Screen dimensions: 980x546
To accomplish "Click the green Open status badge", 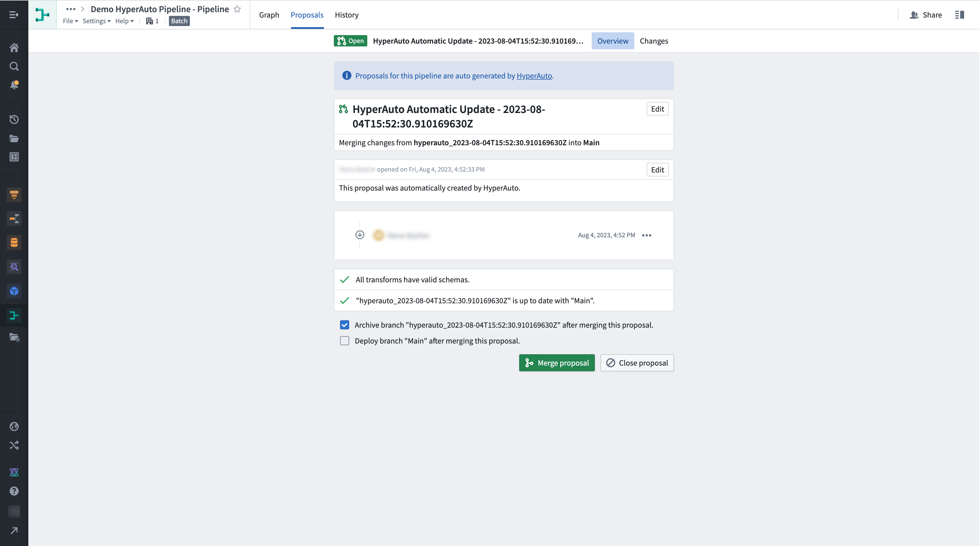I will (350, 41).
